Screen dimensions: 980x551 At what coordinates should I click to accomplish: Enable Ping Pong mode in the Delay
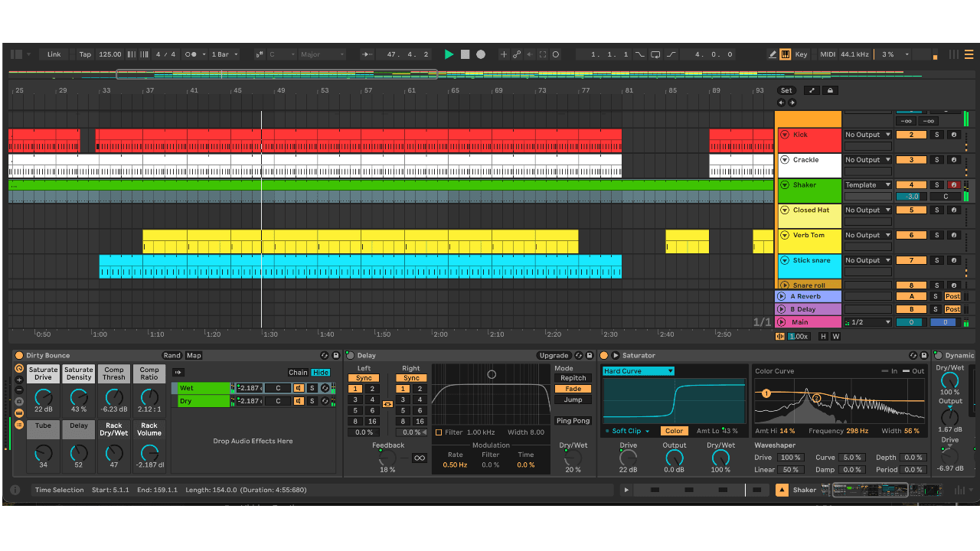(573, 420)
